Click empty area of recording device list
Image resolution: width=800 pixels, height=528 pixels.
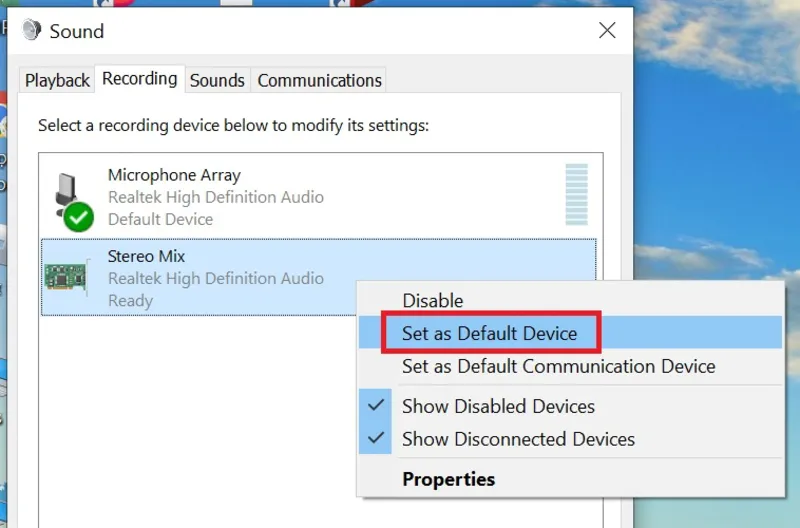(200, 420)
